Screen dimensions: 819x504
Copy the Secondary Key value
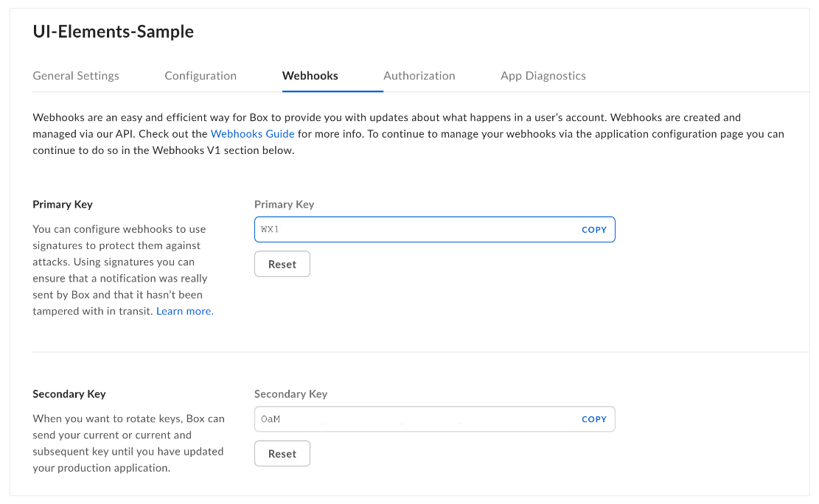click(594, 419)
